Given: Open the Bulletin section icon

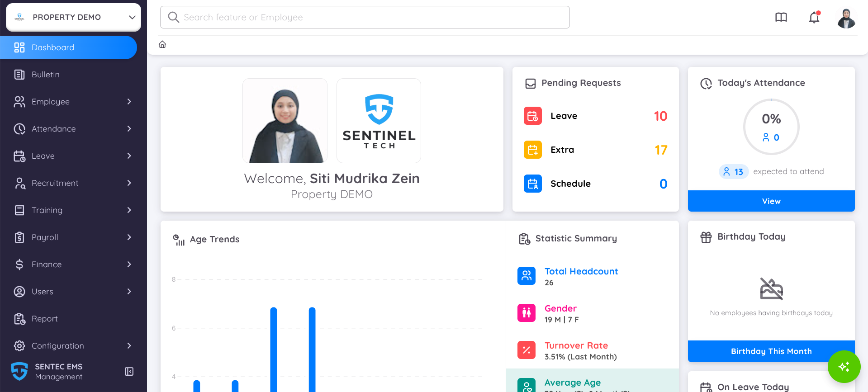Looking at the screenshot, I should [19, 74].
